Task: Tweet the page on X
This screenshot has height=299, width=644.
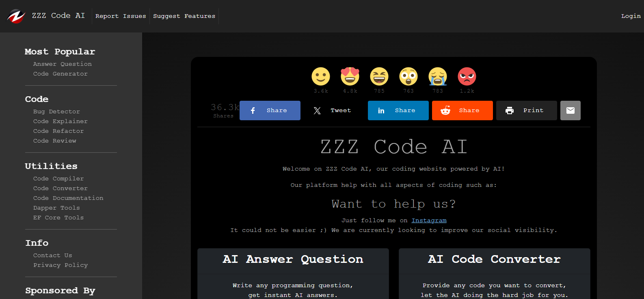Action: [x=334, y=110]
